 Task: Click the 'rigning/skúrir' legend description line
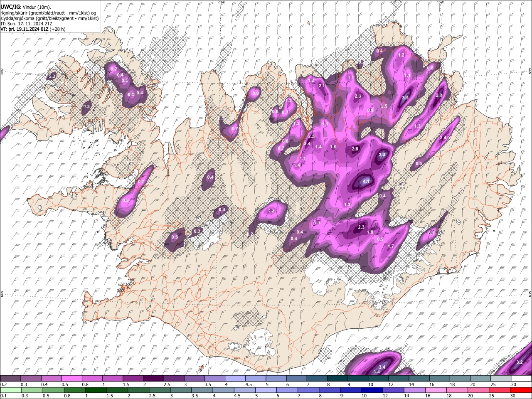coord(49,13)
